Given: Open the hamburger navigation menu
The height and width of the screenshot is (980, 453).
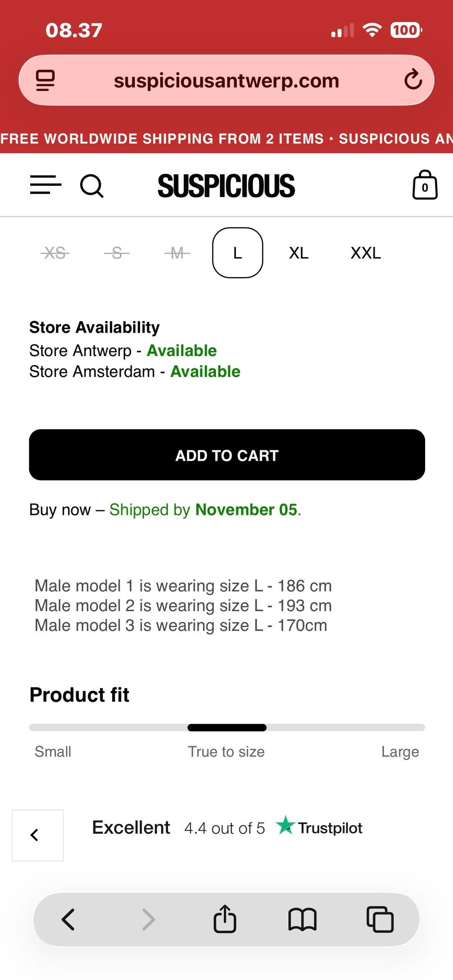Looking at the screenshot, I should coord(46,185).
